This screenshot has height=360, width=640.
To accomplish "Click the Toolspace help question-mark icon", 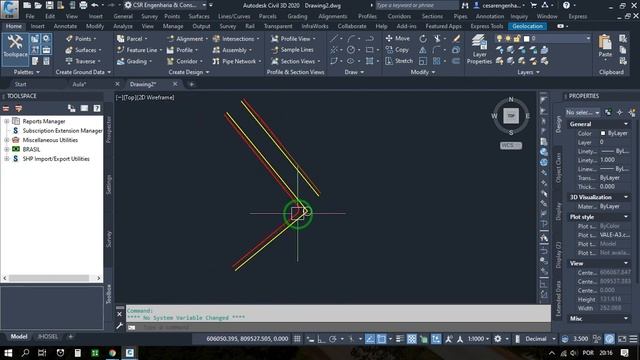I will coord(97,108).
